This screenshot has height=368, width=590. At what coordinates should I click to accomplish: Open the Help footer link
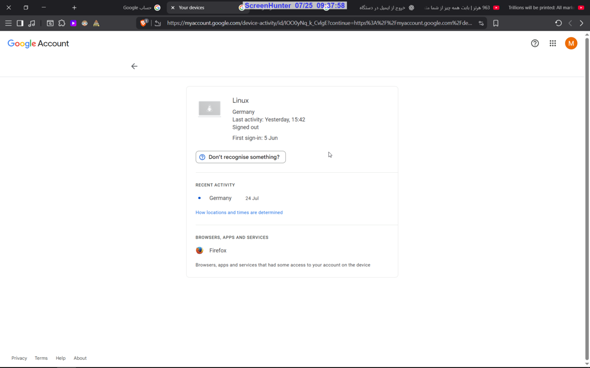(61, 358)
